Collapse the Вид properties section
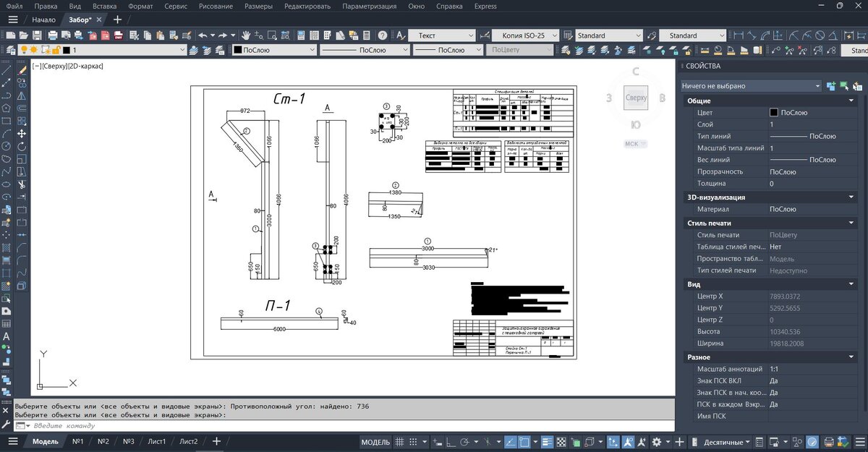Viewport: 868px width, 452px height. (852, 284)
